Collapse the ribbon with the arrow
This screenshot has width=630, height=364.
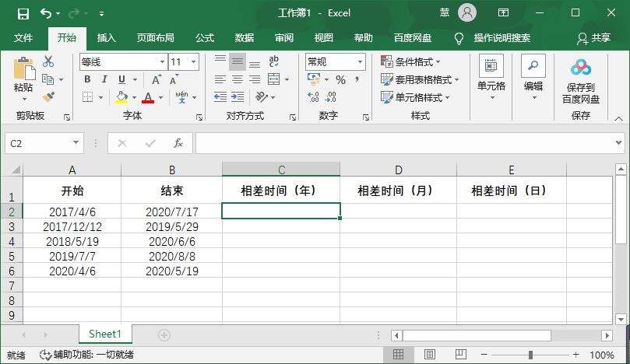[x=619, y=118]
